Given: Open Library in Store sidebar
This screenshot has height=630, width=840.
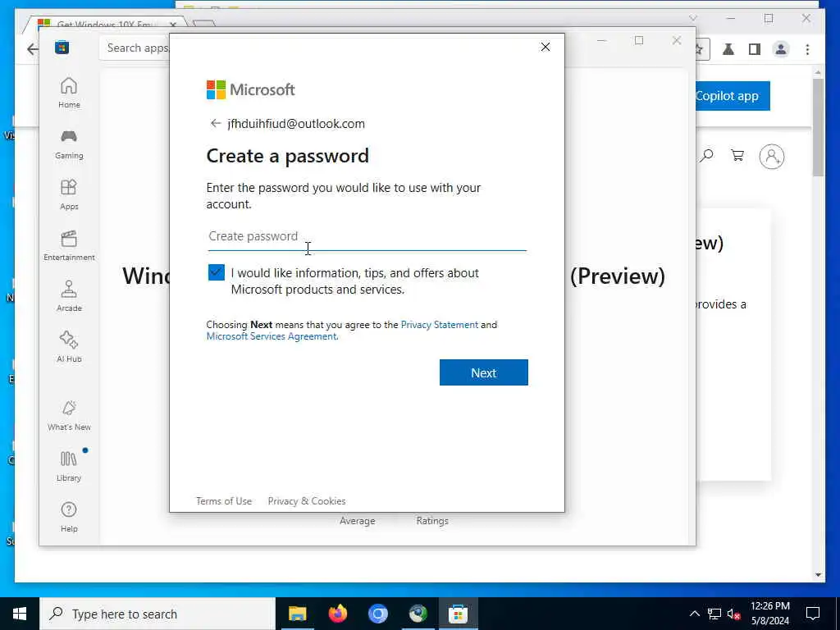Looking at the screenshot, I should click(x=69, y=466).
